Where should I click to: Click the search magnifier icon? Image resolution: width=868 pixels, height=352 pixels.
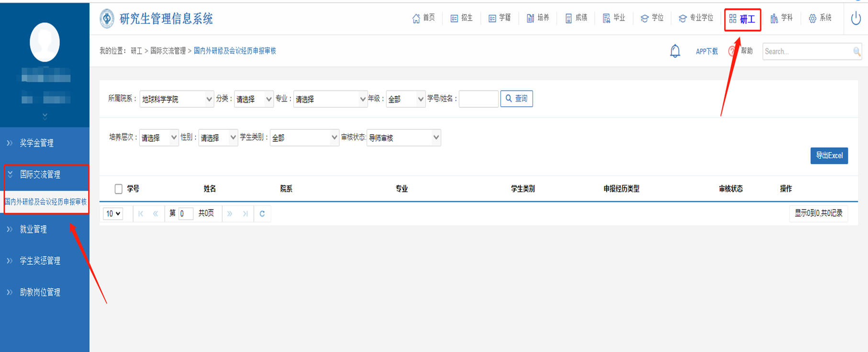pyautogui.click(x=857, y=51)
